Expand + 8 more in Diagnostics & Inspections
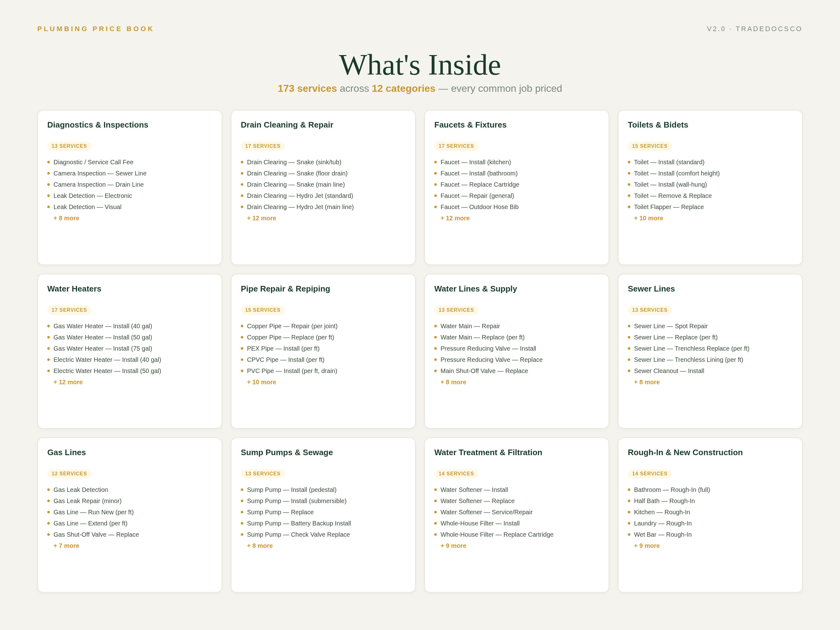Screen dimensions: 840x630 coord(67,218)
